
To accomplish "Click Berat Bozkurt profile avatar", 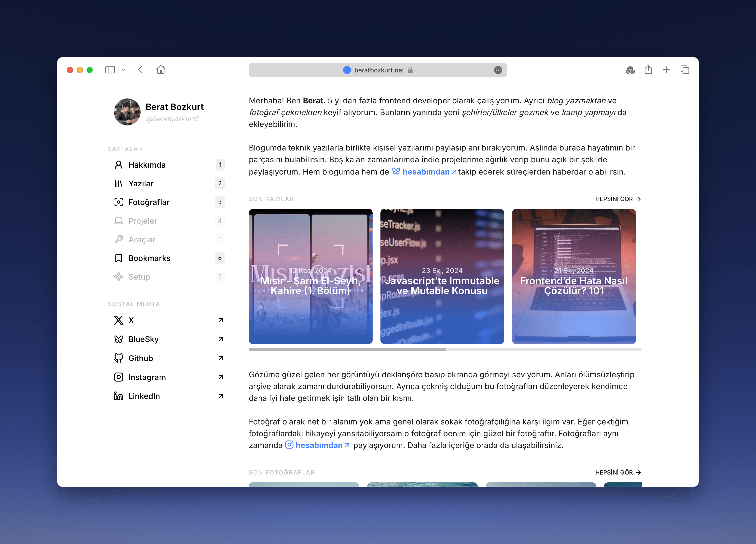I will [127, 112].
